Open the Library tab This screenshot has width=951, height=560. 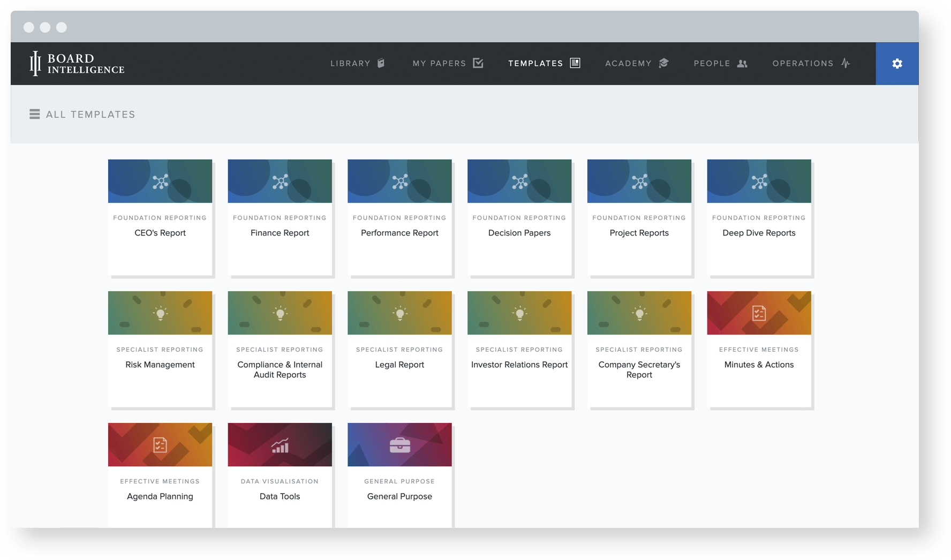[x=357, y=64]
